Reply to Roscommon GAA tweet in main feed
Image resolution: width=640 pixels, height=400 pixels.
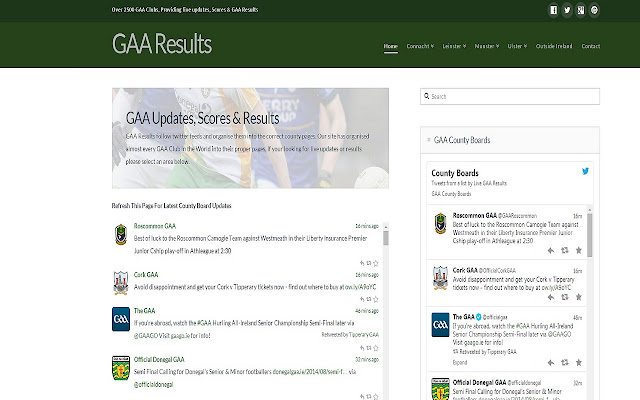tap(362, 263)
